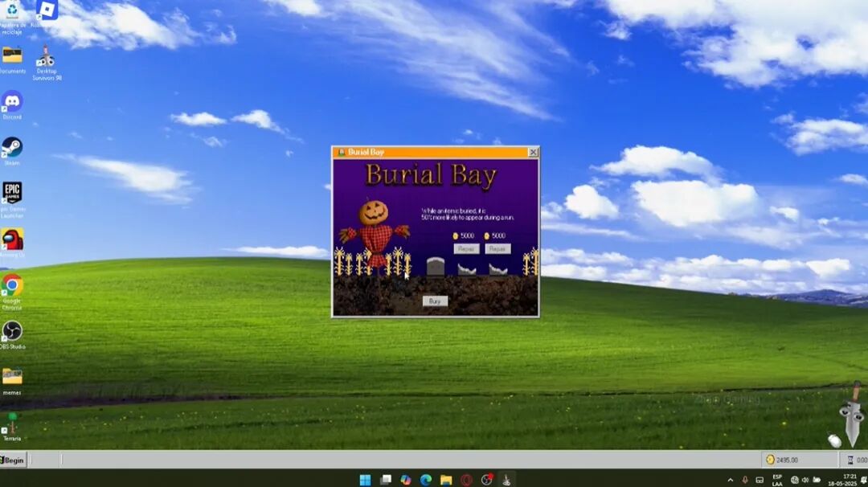Launch Desktop Survivors 98 shortcut

[47, 63]
